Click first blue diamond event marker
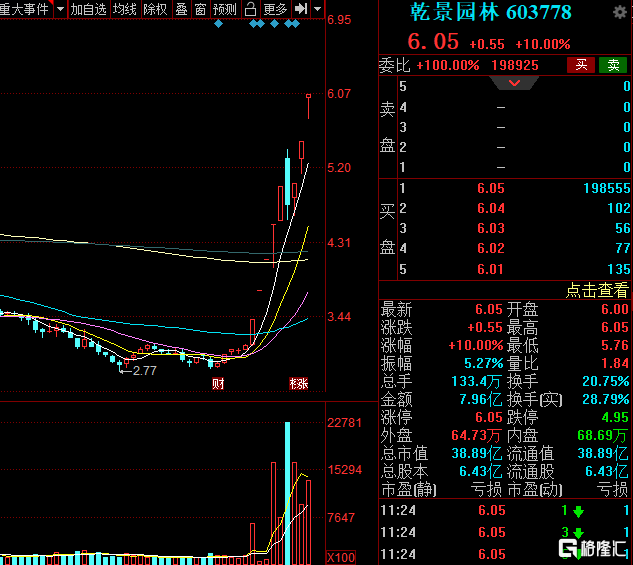 218,24
